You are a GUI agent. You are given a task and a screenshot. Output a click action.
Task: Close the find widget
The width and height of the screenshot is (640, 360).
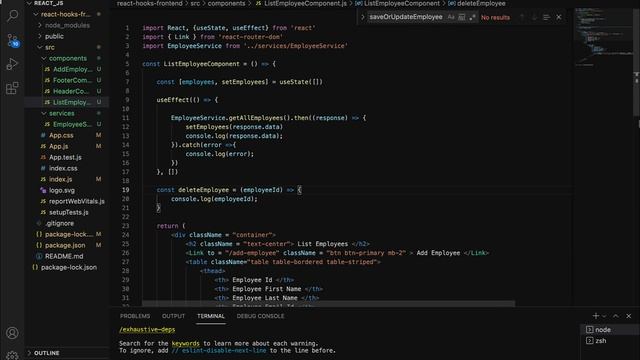(x=559, y=17)
